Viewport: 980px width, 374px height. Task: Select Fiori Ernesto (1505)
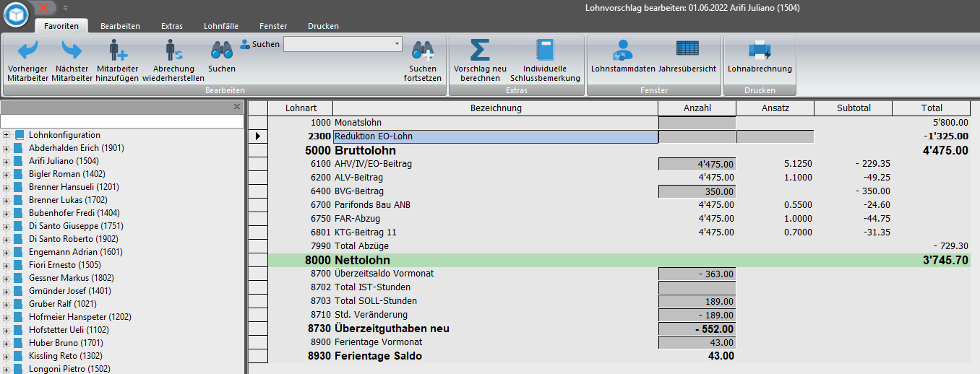point(66,265)
